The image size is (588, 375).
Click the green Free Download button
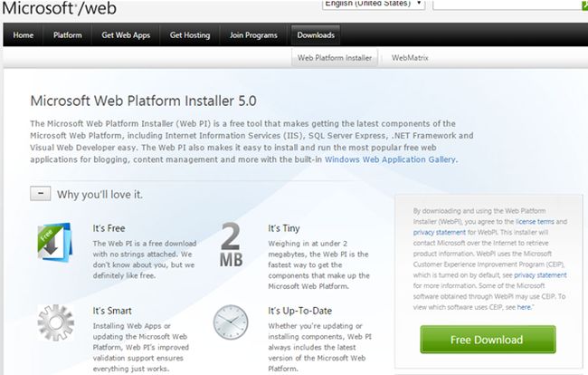click(488, 340)
